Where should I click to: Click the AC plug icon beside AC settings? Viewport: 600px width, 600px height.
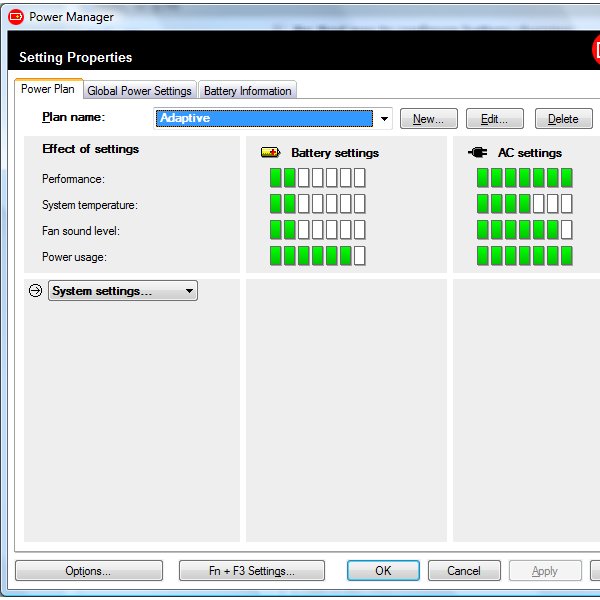coord(478,153)
